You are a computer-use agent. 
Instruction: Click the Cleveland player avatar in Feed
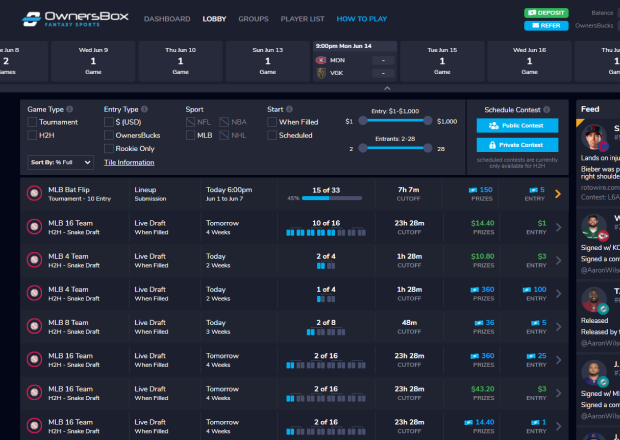[x=594, y=137]
